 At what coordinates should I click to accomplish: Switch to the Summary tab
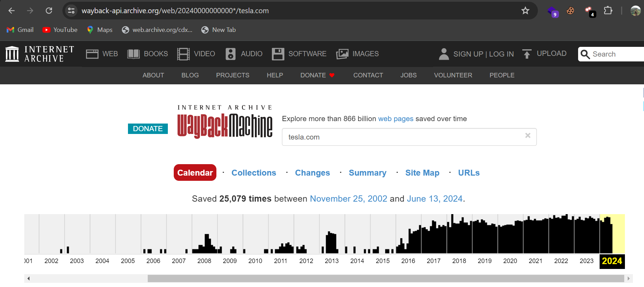click(x=368, y=173)
